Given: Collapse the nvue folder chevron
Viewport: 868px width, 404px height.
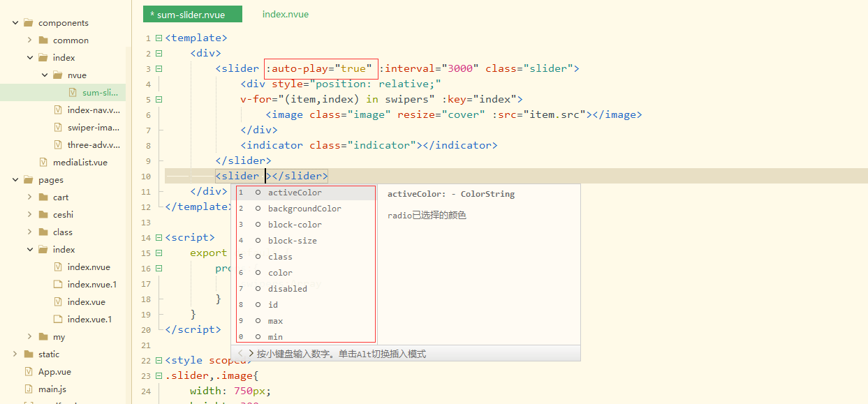Looking at the screenshot, I should tap(45, 75).
